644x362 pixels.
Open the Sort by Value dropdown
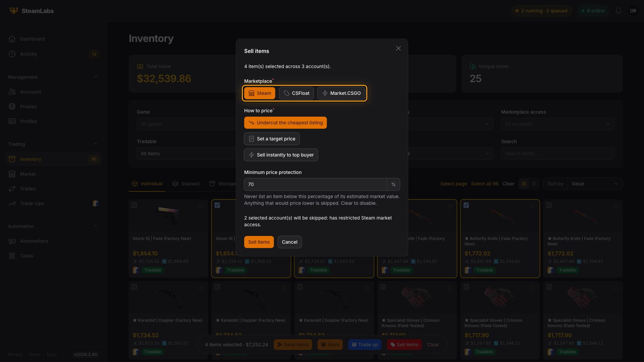point(595,184)
